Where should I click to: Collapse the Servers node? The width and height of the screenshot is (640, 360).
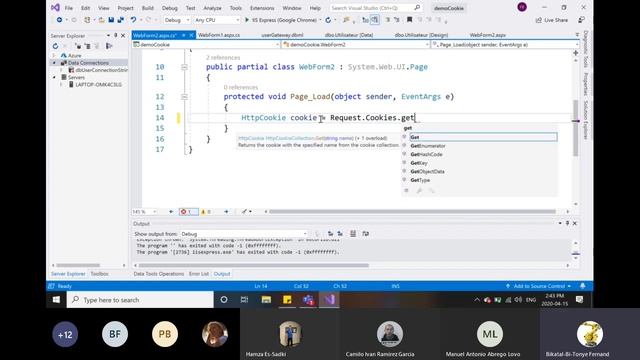[x=54, y=77]
